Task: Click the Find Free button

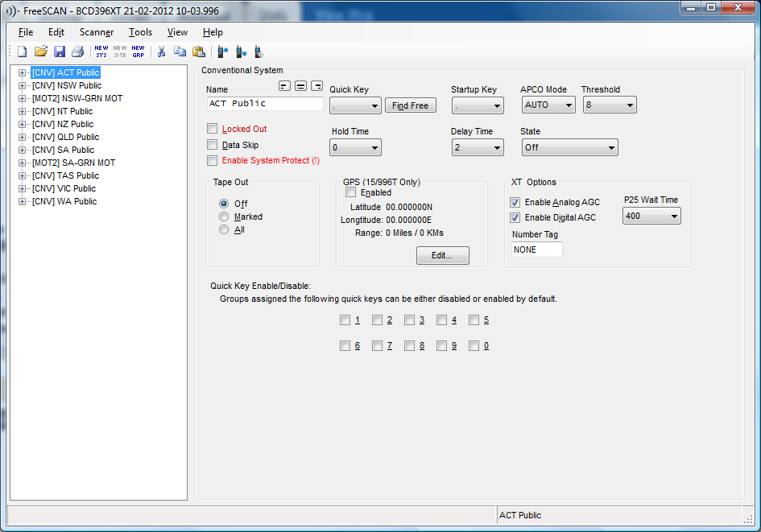Action: (x=410, y=105)
